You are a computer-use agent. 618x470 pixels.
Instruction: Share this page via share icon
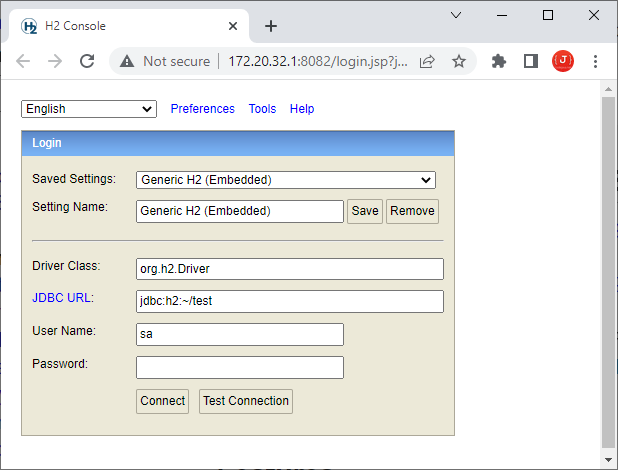(427, 61)
